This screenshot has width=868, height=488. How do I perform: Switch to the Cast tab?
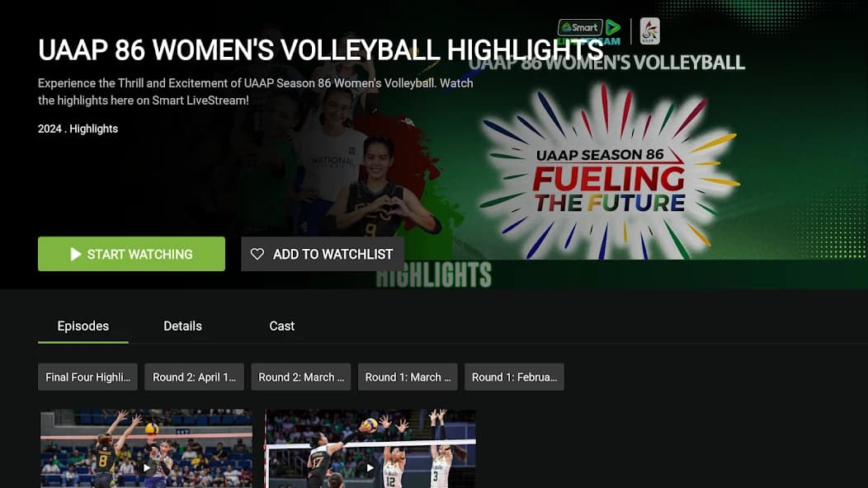[281, 326]
